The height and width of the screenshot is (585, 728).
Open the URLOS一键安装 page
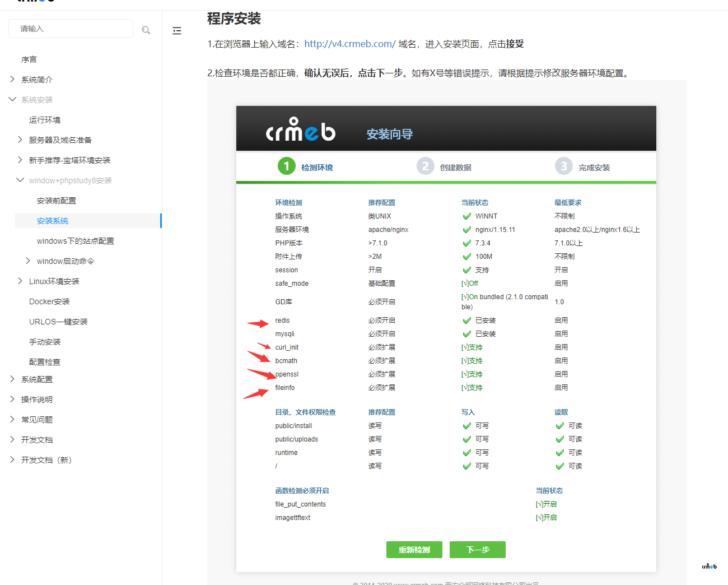click(x=58, y=322)
